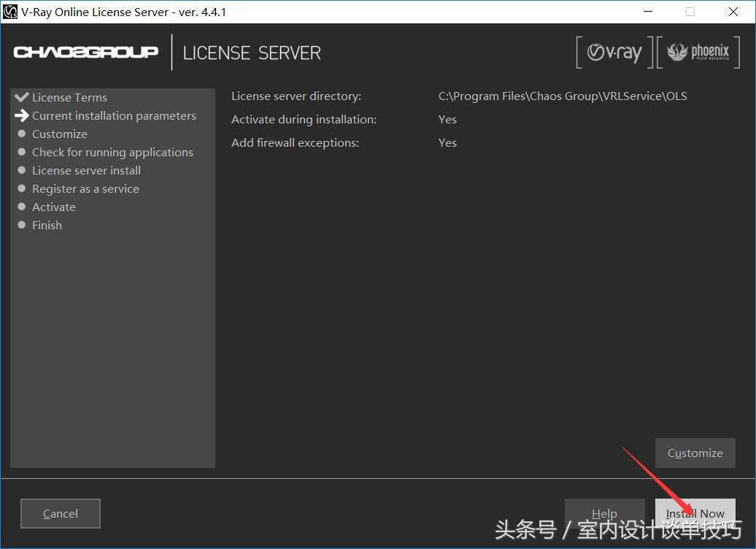Open the Help button
756x549 pixels.
click(x=605, y=513)
